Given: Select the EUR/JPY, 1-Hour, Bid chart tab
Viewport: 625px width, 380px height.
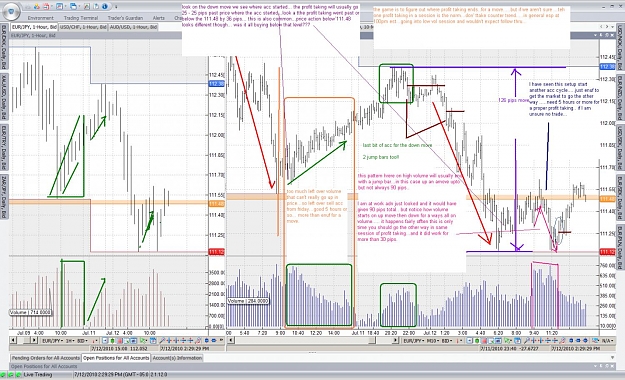Looking at the screenshot, I should tap(34, 27).
